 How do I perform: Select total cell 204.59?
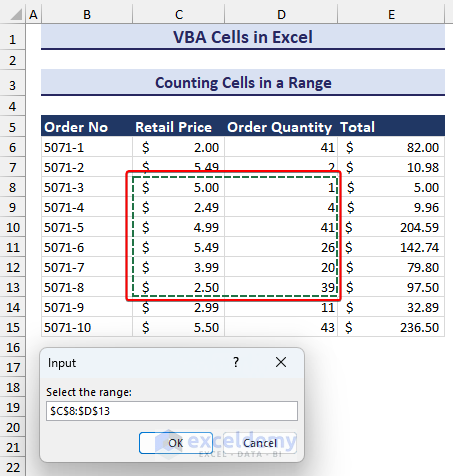(391, 227)
